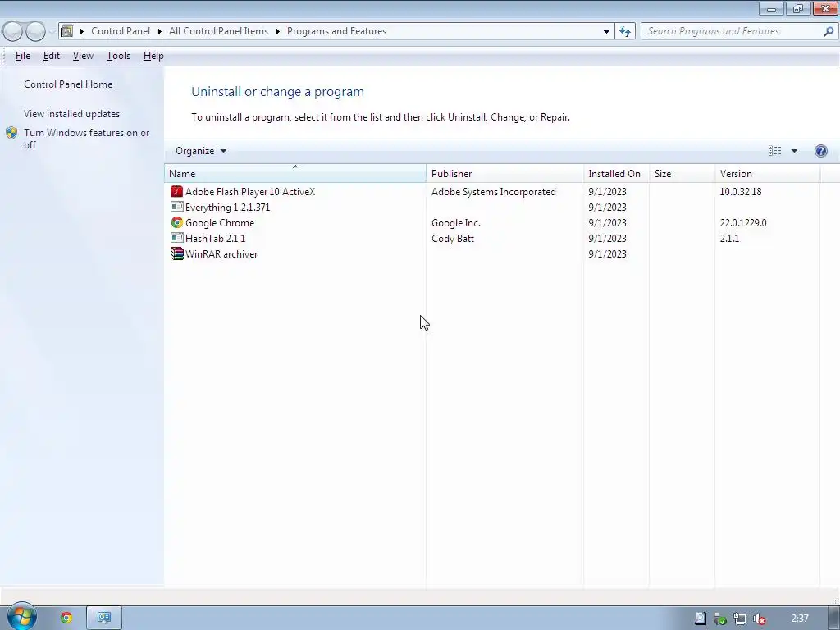The height and width of the screenshot is (630, 840).
Task: Click publisher Google Inc.
Action: pos(456,222)
